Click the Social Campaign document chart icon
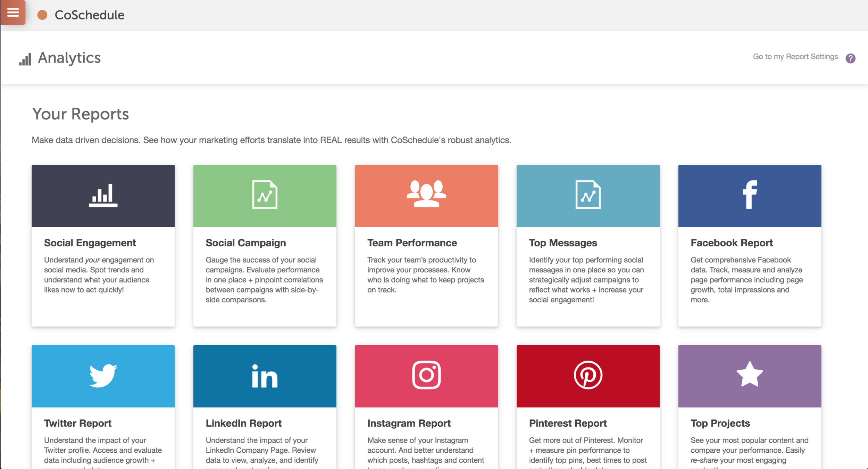This screenshot has width=868, height=469. (265, 195)
